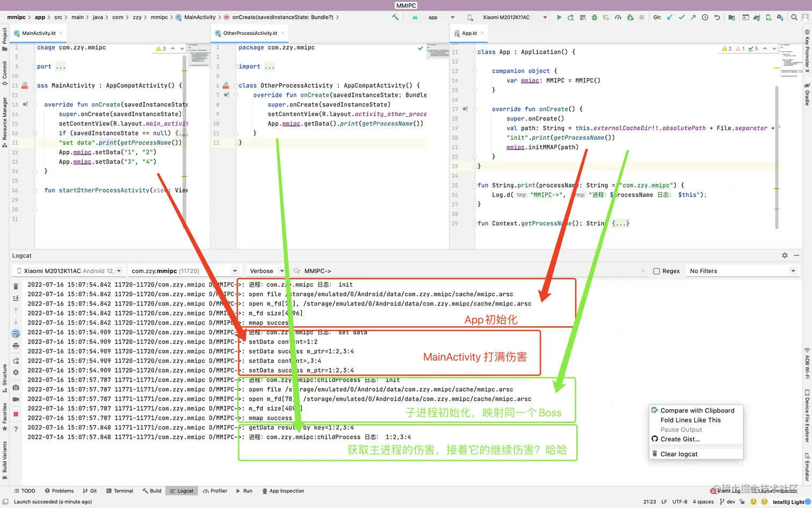Switch to the App.kt editor tab
Viewport: 812px width, 508px height.
469,33
